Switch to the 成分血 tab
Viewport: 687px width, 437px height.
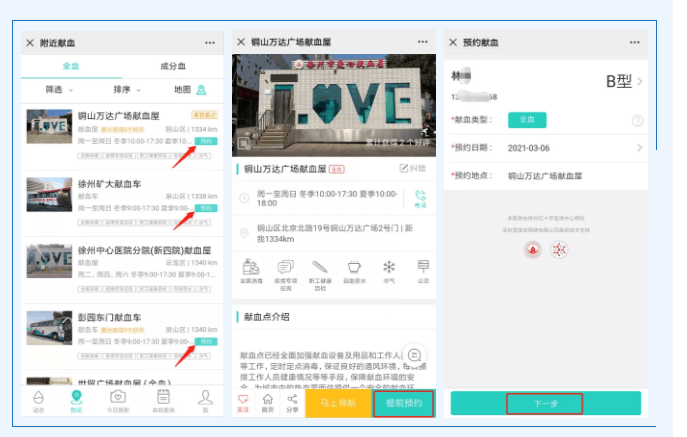coord(173,66)
